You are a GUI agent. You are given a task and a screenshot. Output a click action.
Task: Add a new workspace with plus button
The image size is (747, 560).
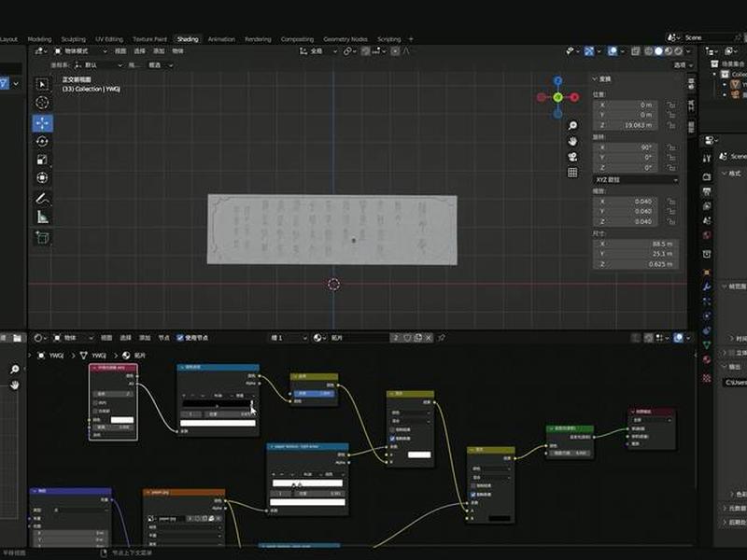(x=411, y=39)
